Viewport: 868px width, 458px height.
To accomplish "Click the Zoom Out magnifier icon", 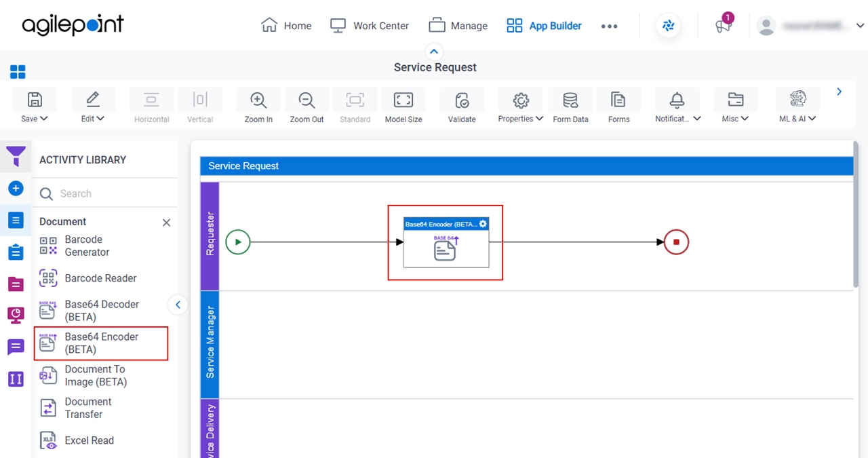I will point(307,100).
